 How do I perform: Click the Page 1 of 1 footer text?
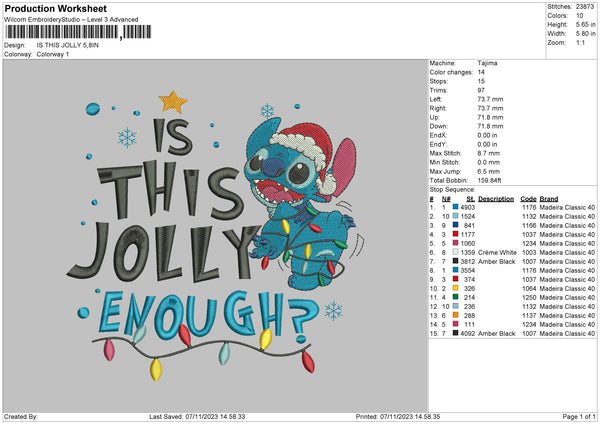coord(579,416)
